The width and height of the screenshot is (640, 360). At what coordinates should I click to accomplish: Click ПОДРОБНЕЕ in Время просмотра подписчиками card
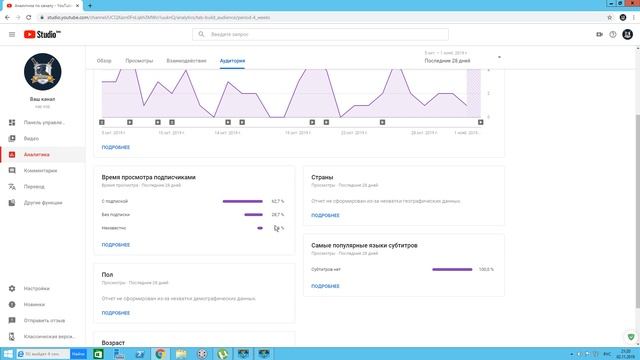click(x=116, y=245)
